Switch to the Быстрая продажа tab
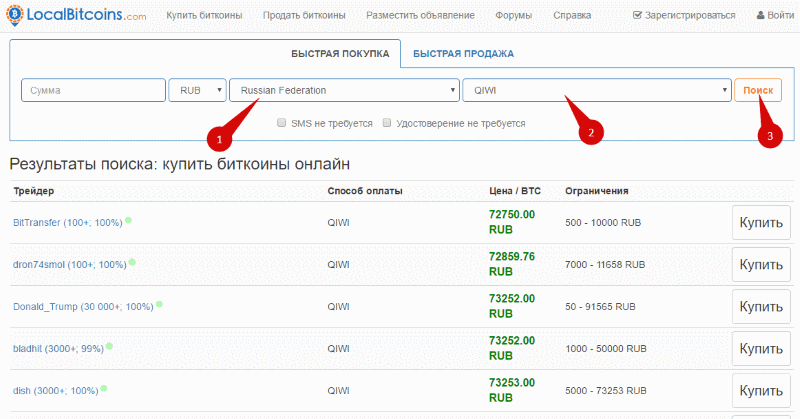The height and width of the screenshot is (419, 800). (463, 54)
